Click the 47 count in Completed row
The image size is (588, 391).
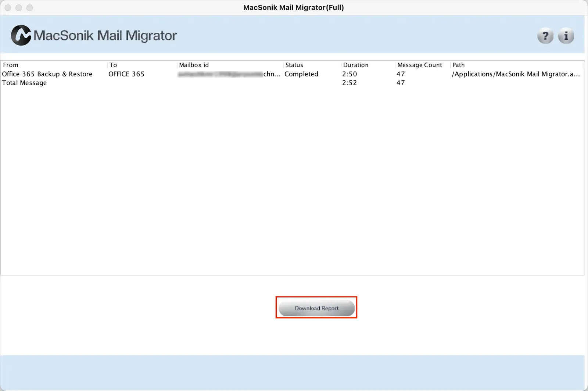(401, 74)
